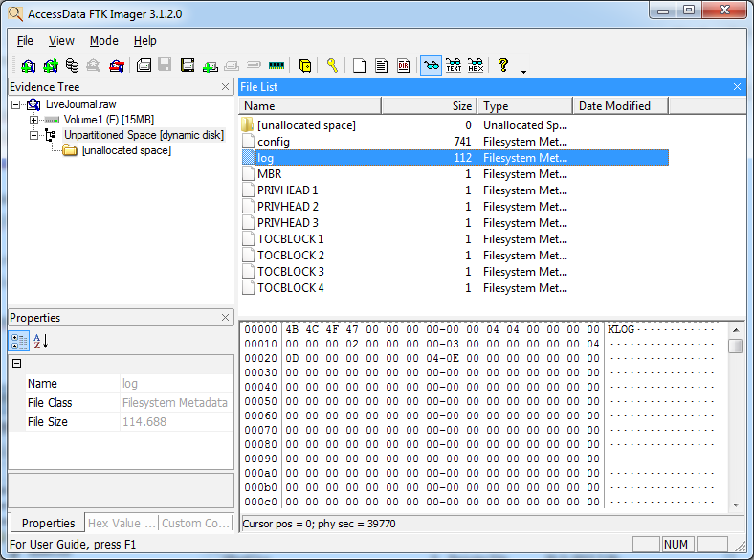754x560 pixels.
Task: Collapse the Properties category group
Action: coord(16,364)
